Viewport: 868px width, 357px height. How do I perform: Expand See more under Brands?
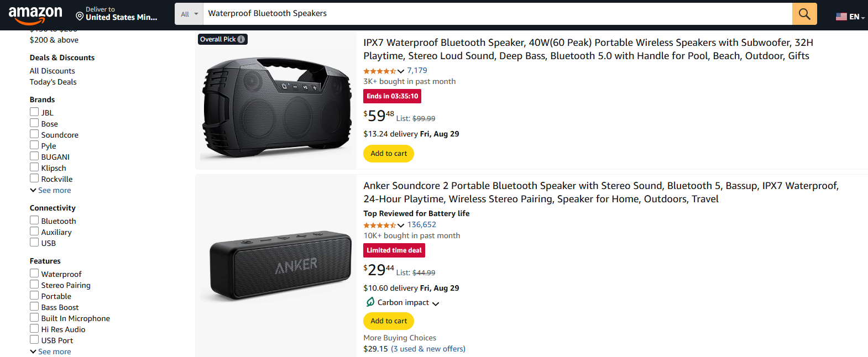[x=50, y=190]
